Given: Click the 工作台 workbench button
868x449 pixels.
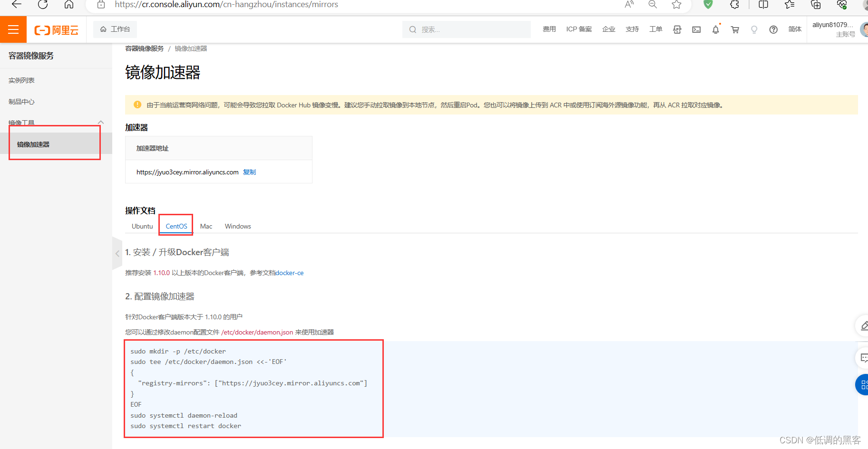Looking at the screenshot, I should pyautogui.click(x=115, y=29).
